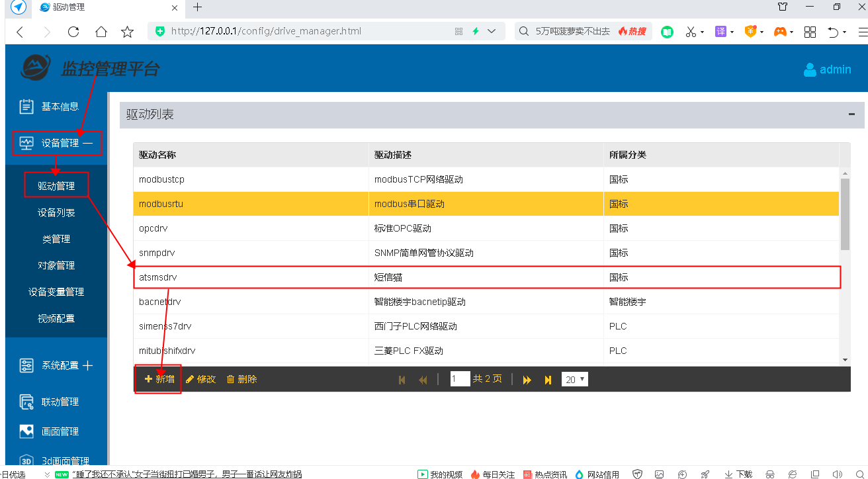Open dropdown arrow next to translate icon
868x479 pixels.
tap(732, 32)
